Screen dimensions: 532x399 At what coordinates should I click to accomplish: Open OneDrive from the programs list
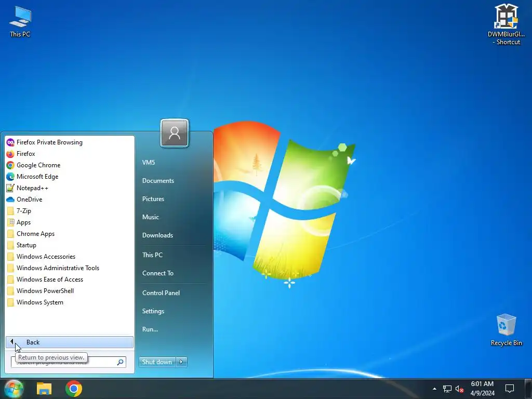(70, 199)
